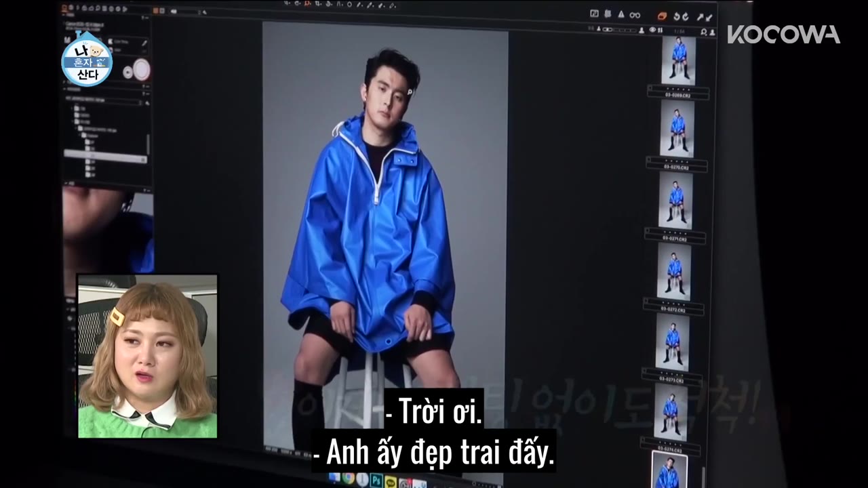Click the edit pencil icon in camera panel

coord(144,43)
